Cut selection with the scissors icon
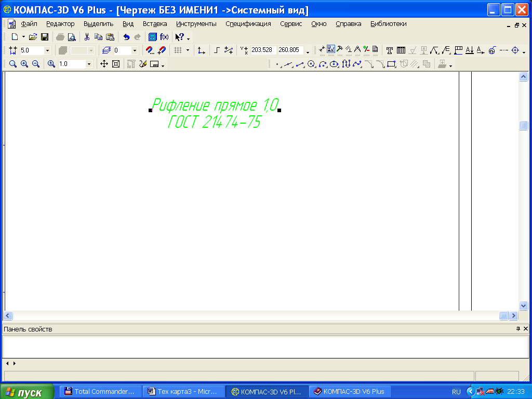Screen dimensions: 532x399 coord(87,37)
